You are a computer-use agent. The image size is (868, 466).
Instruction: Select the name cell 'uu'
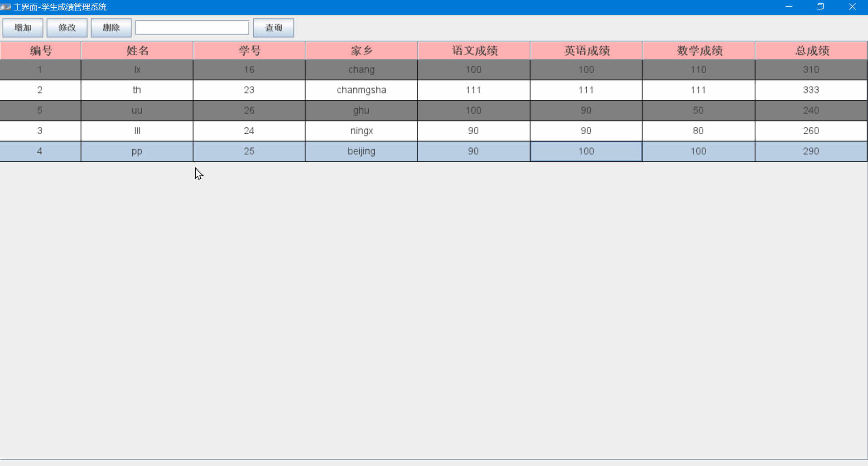[x=137, y=111]
